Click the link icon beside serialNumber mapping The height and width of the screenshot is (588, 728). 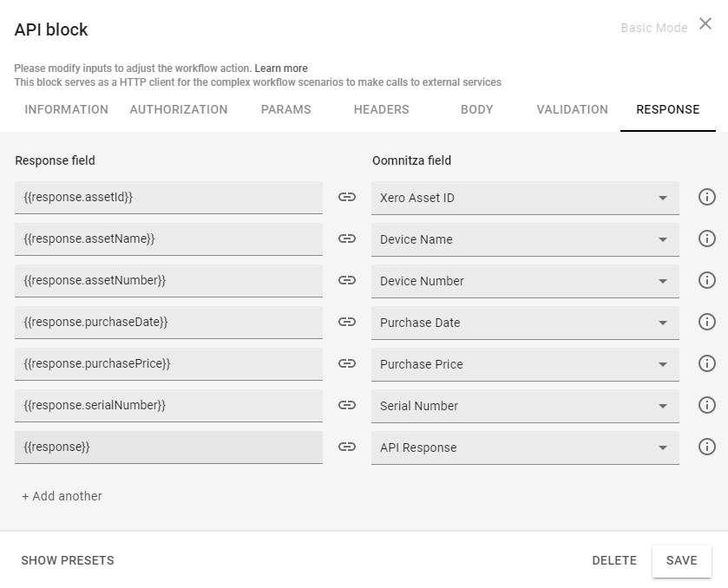click(346, 405)
